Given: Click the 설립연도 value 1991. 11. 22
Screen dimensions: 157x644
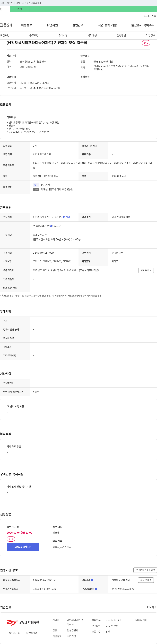Looking at the screenshot, I should pos(113,620).
